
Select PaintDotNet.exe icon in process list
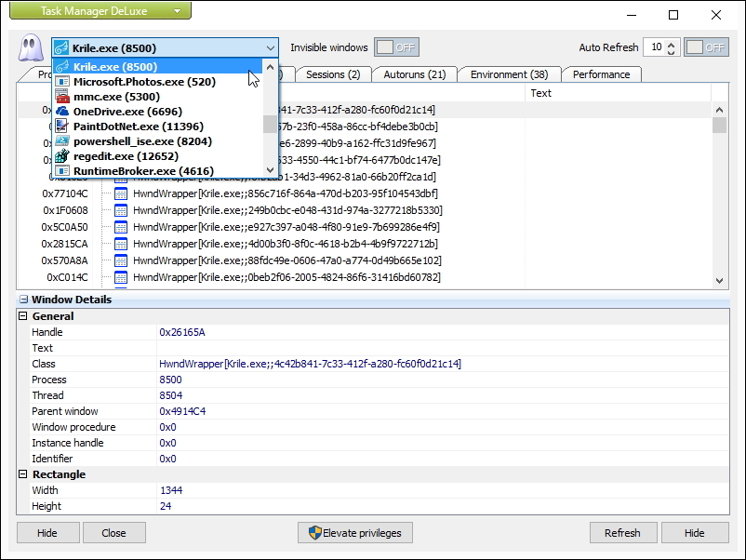[62, 127]
